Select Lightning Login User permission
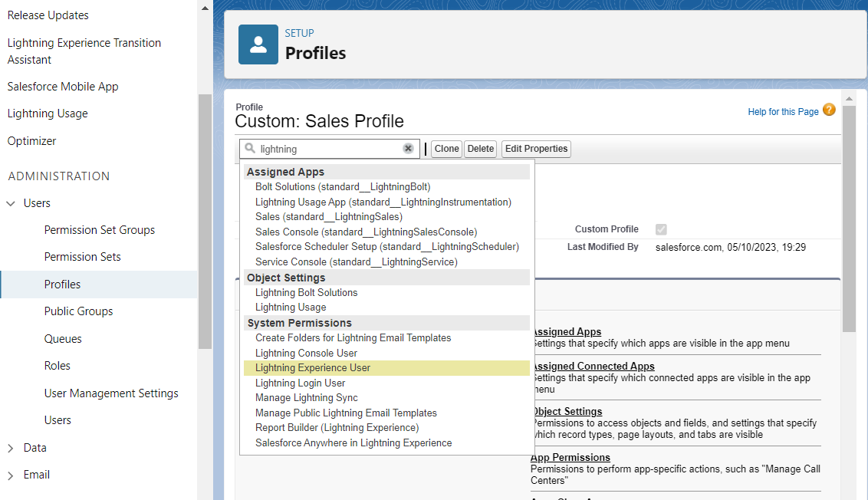The image size is (868, 500). (x=300, y=383)
